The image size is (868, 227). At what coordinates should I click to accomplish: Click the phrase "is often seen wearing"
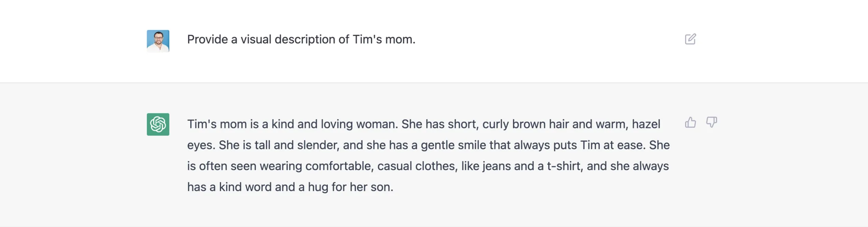245,166
